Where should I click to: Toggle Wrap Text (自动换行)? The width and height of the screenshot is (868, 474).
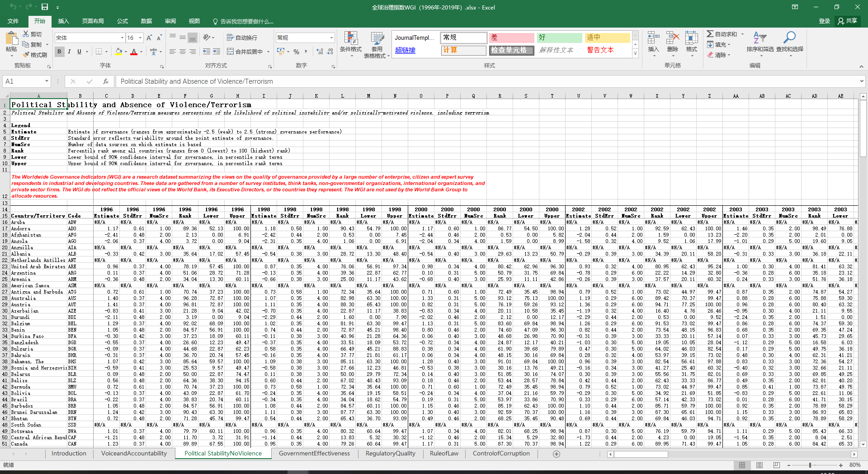pyautogui.click(x=242, y=38)
